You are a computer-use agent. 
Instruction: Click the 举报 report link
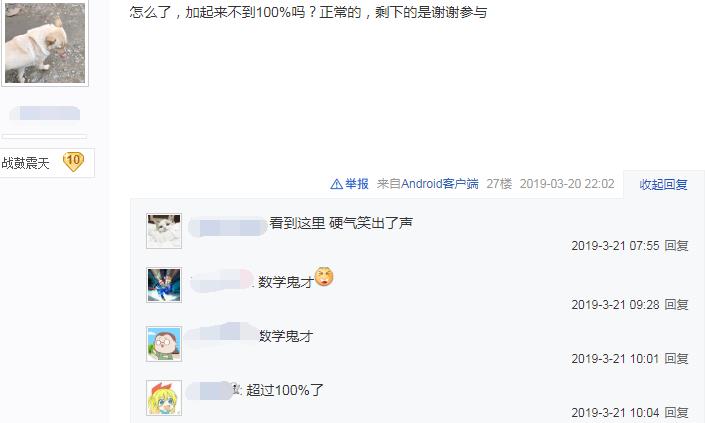click(357, 184)
